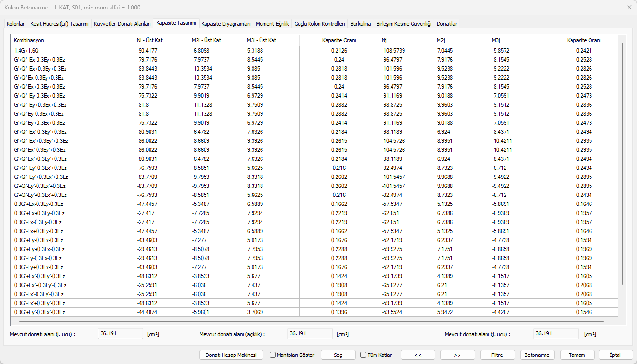
Task: Enable the Mantoları Göster checkbox
Action: (273, 355)
